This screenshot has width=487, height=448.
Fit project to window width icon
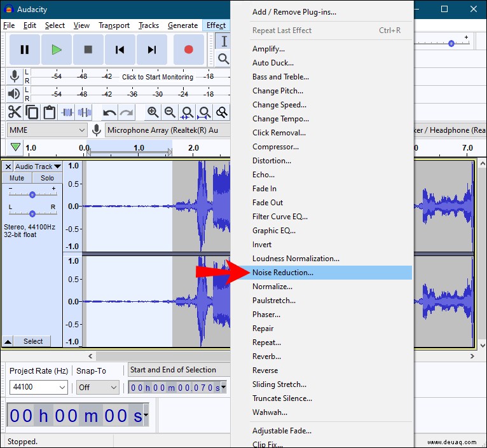tap(204, 112)
